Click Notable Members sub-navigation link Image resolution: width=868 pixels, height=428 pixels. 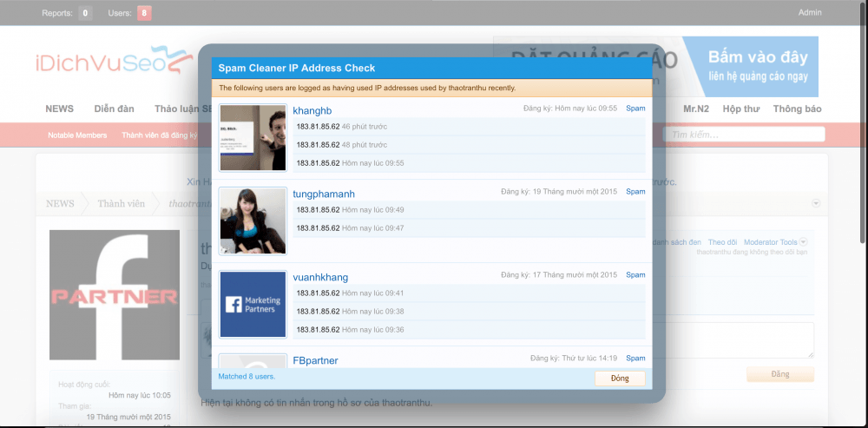[77, 135]
